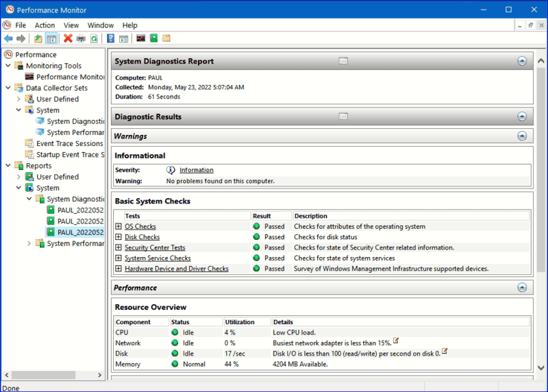Expand Security Center Tests plus box
548x392 pixels.
(119, 247)
